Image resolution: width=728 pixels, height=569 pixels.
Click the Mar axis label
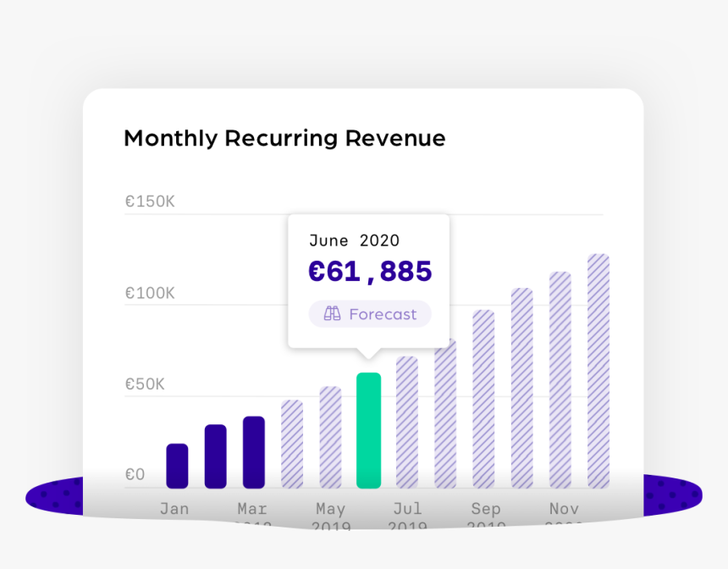pos(252,509)
